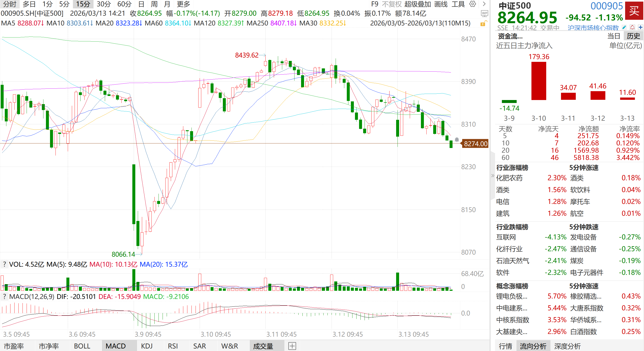644x351 pixels.
Task: Click the pencil edit note icon
Action: point(624,27)
